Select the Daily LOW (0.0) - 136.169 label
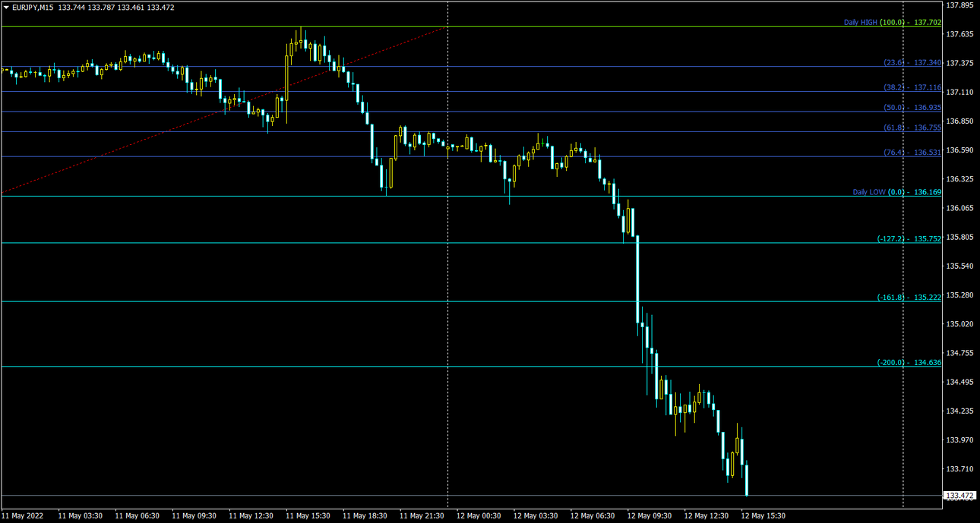 coord(897,192)
